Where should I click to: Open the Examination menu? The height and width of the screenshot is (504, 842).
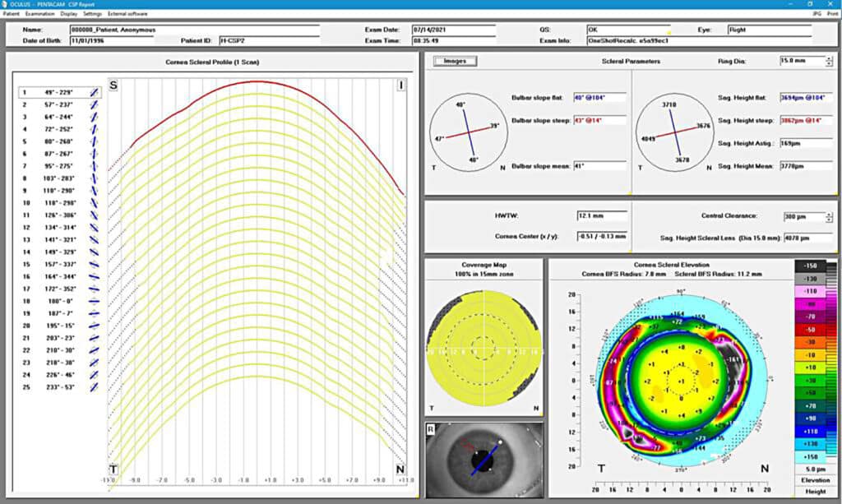39,13
